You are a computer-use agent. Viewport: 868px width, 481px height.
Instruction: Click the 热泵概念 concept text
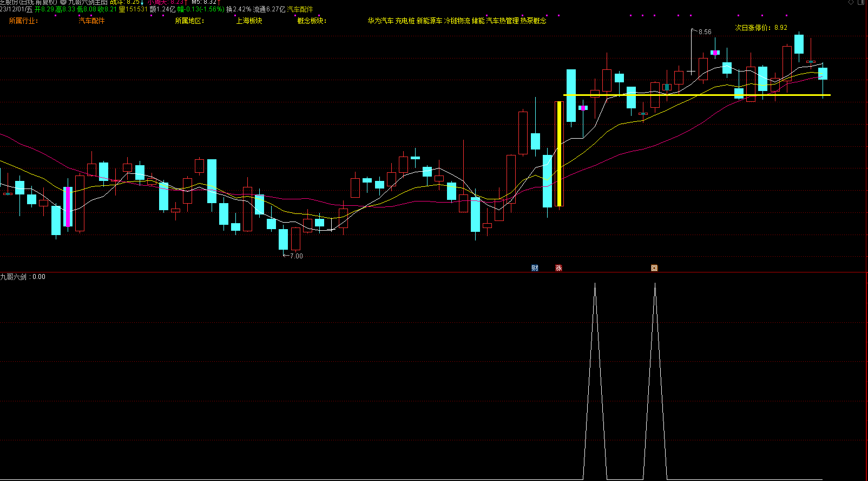(x=533, y=21)
